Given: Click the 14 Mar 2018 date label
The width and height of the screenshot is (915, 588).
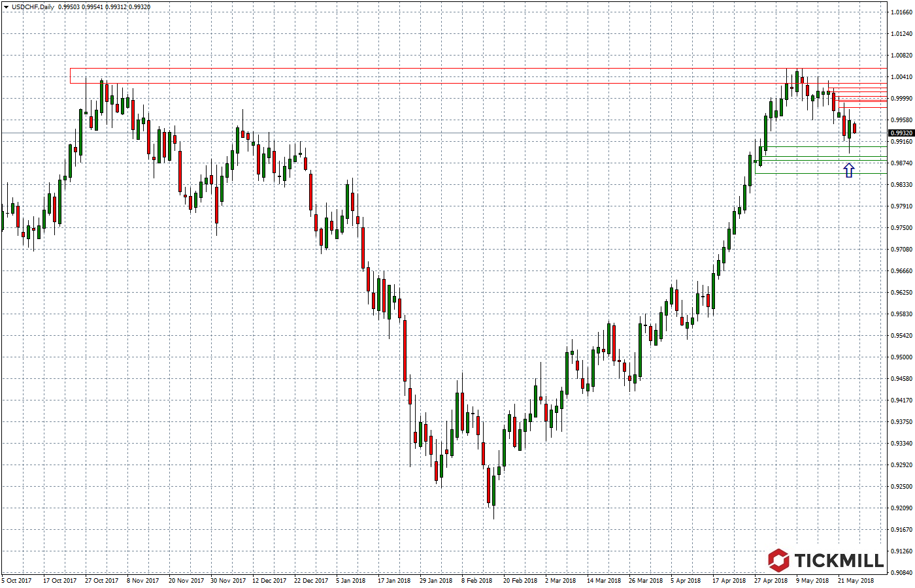Looking at the screenshot, I should [604, 580].
